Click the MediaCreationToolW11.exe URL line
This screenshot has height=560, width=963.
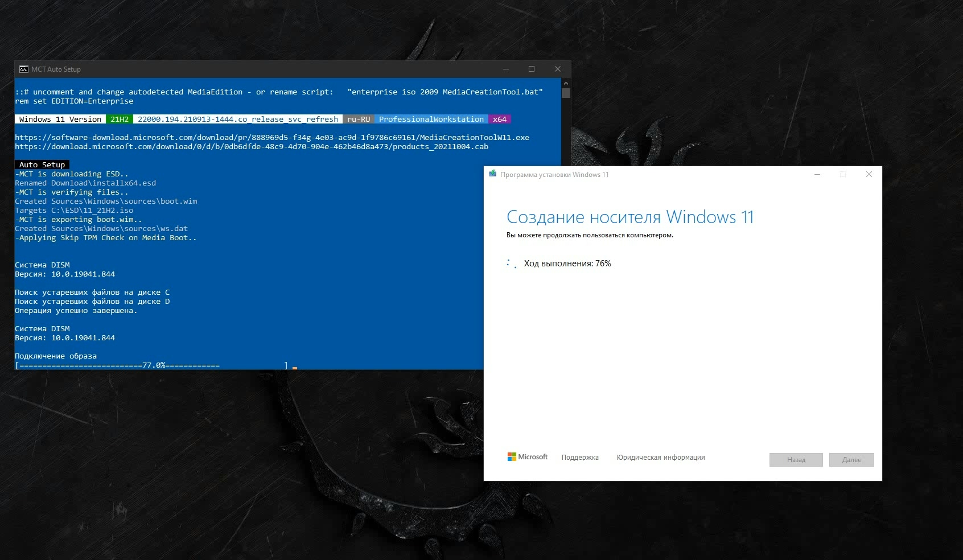click(272, 138)
